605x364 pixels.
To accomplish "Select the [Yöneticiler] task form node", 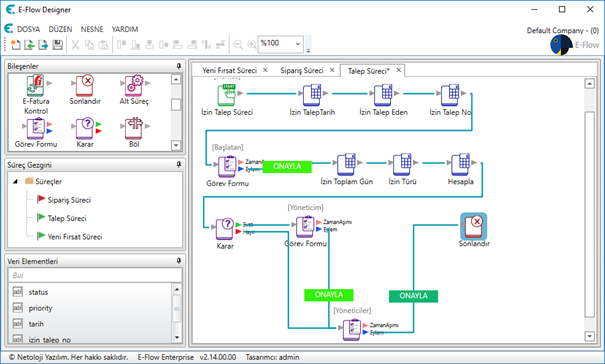I will click(352, 330).
